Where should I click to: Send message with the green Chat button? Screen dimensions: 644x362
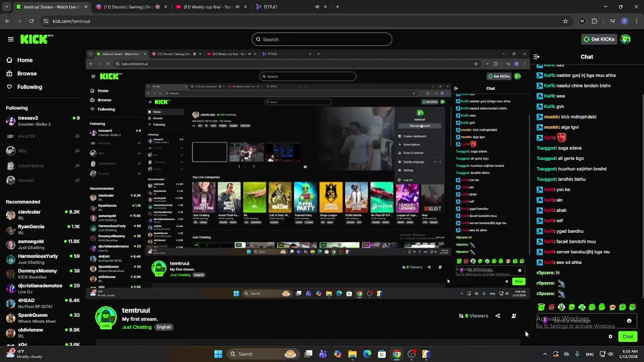(628, 336)
